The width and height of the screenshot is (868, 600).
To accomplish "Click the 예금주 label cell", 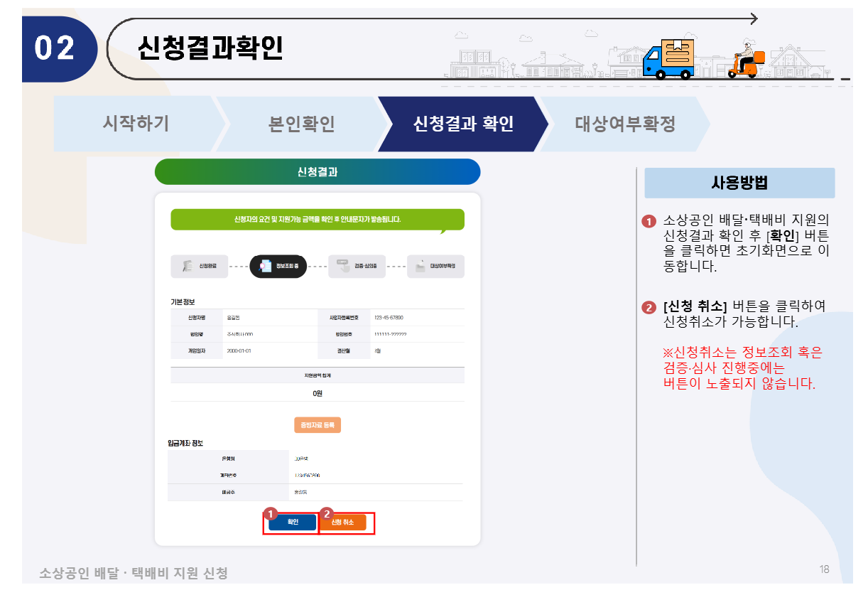I will tap(228, 492).
